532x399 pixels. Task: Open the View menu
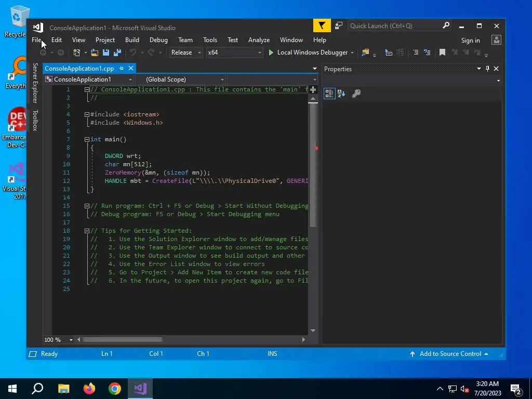(x=78, y=40)
